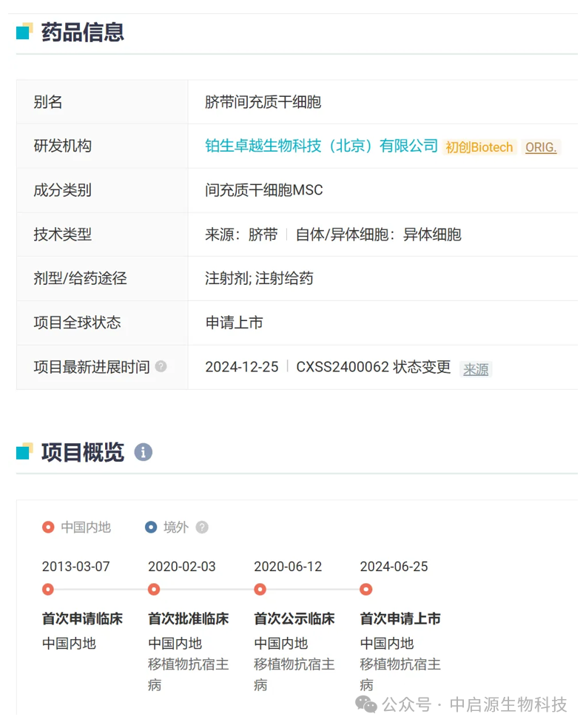Click the 首次批准临床 milestone label
The width and height of the screenshot is (586, 728).
point(188,619)
